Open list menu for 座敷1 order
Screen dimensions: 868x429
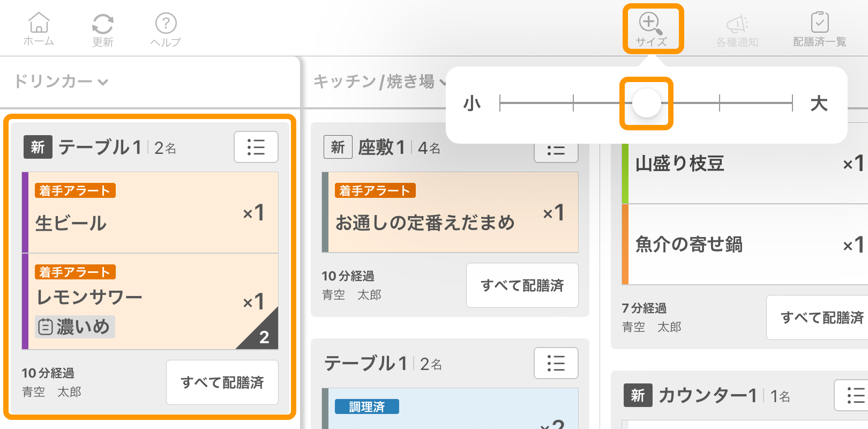click(x=556, y=152)
